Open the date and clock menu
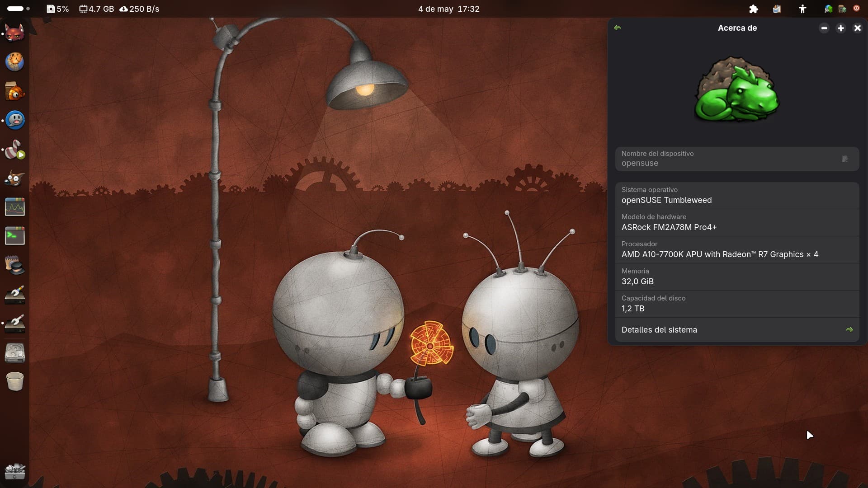Screen dimensions: 868x488 coord(448,9)
